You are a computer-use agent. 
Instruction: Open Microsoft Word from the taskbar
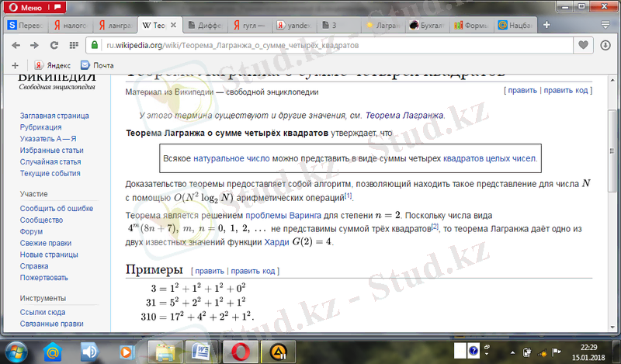pos(199,352)
